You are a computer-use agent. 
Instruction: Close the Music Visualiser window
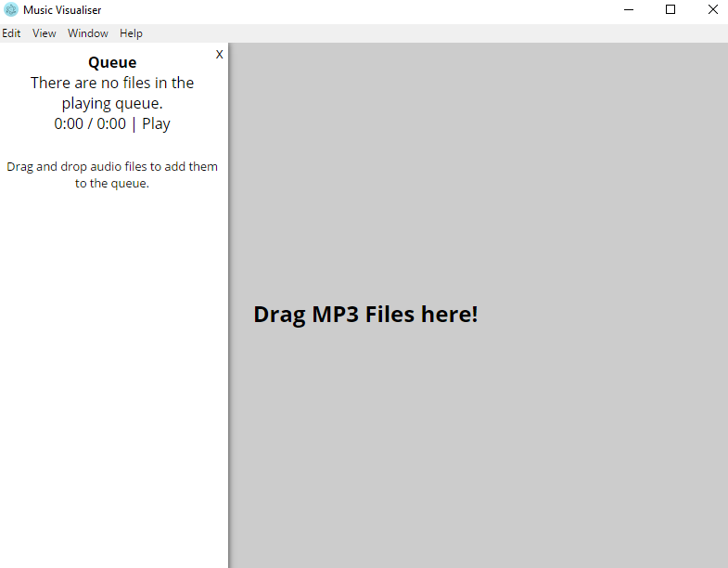coord(712,10)
